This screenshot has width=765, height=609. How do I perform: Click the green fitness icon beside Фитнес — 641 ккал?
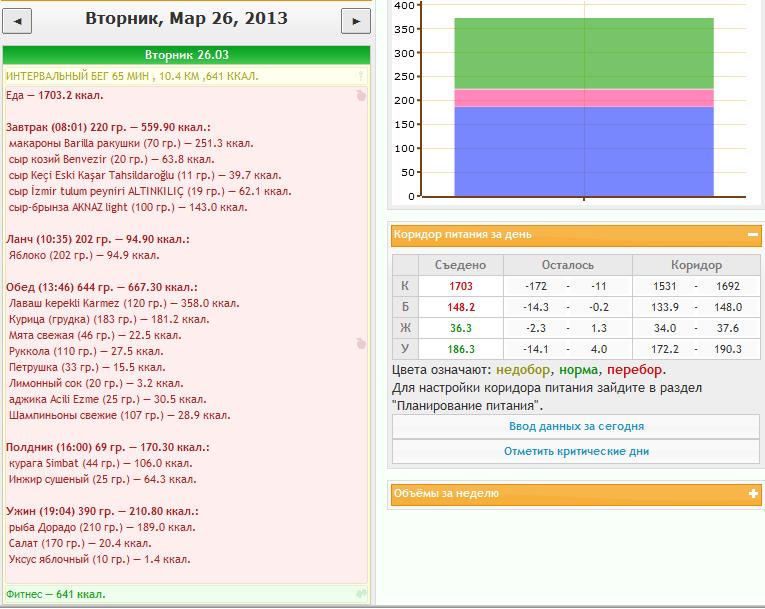pyautogui.click(x=362, y=594)
